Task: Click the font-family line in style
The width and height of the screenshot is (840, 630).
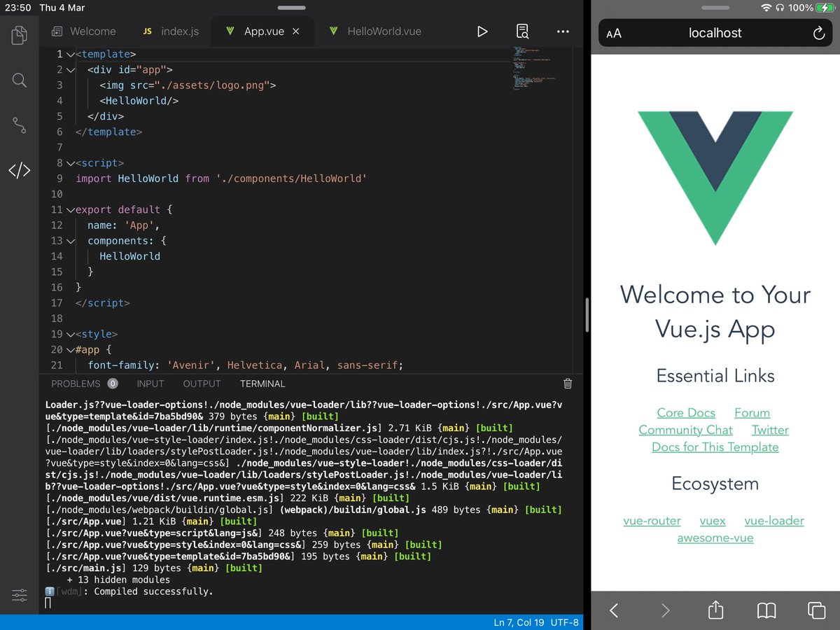Action: pos(246,365)
